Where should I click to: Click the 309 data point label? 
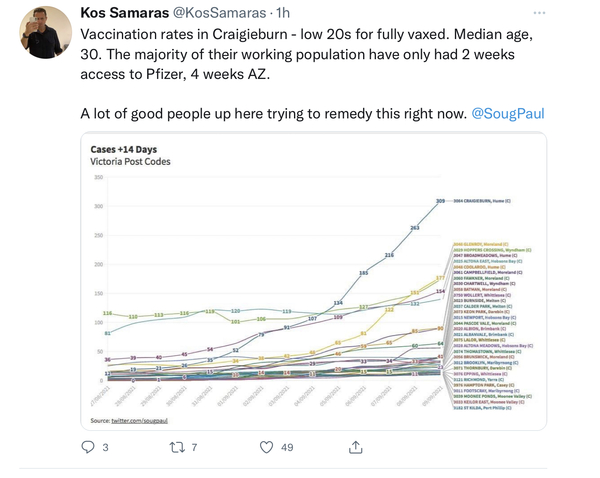tap(441, 202)
